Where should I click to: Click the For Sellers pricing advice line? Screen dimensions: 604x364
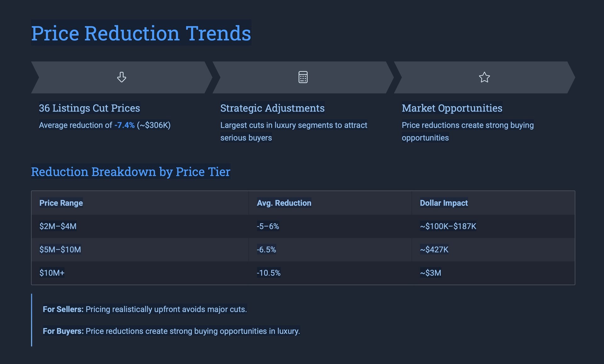(x=145, y=309)
